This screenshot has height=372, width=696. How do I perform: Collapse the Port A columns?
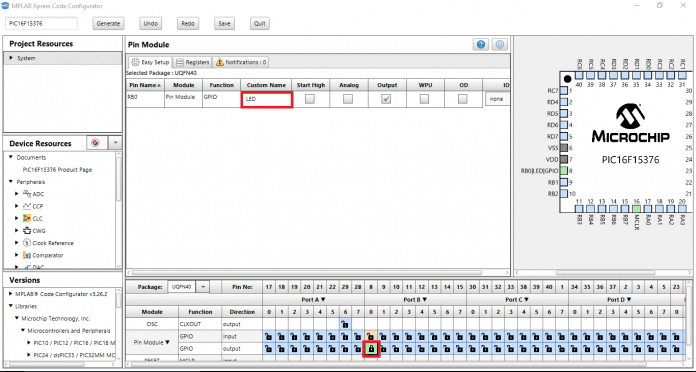[323, 300]
